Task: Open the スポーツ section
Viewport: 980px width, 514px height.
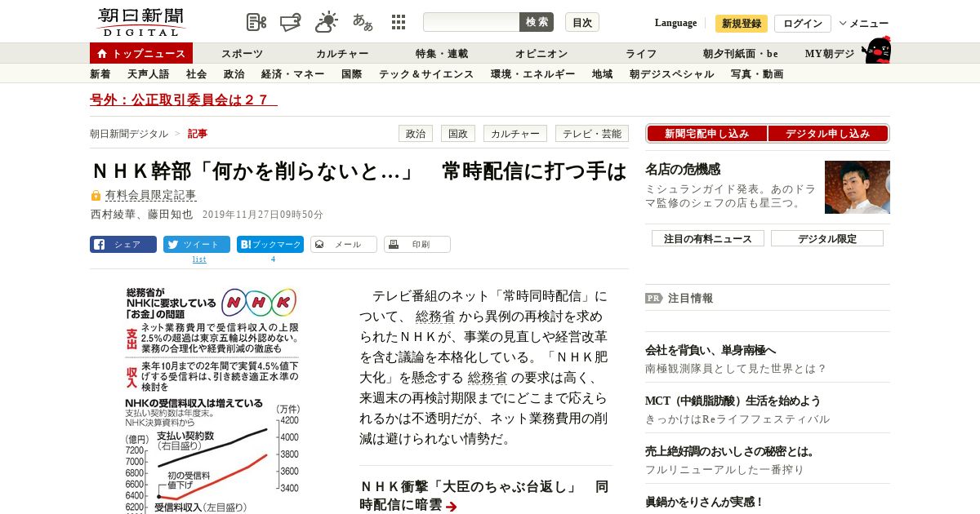Action: coord(242,54)
